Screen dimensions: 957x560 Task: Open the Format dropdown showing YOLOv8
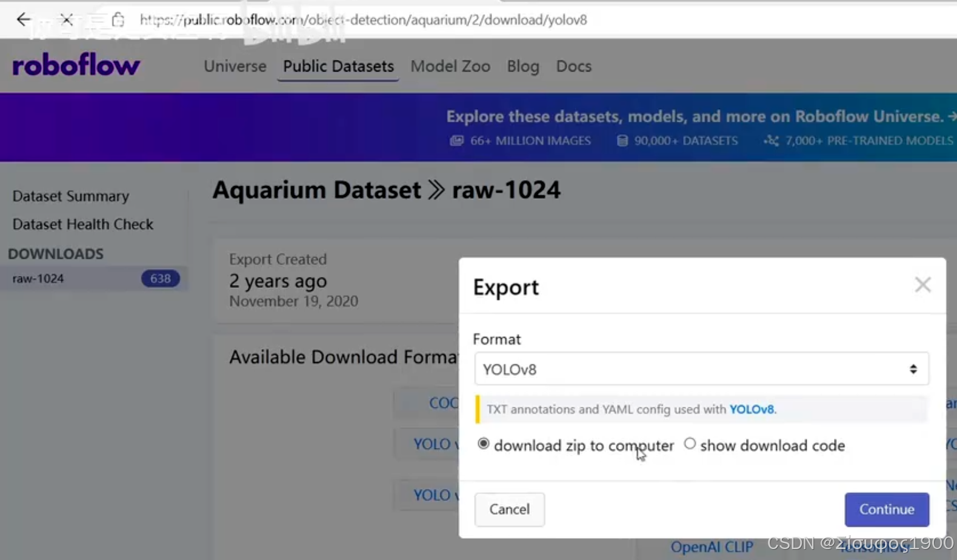(x=701, y=368)
